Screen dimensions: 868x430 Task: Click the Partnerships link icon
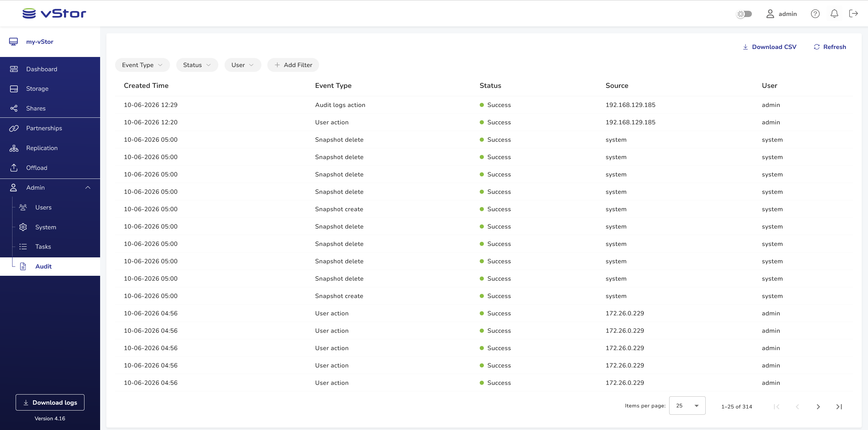tap(14, 128)
